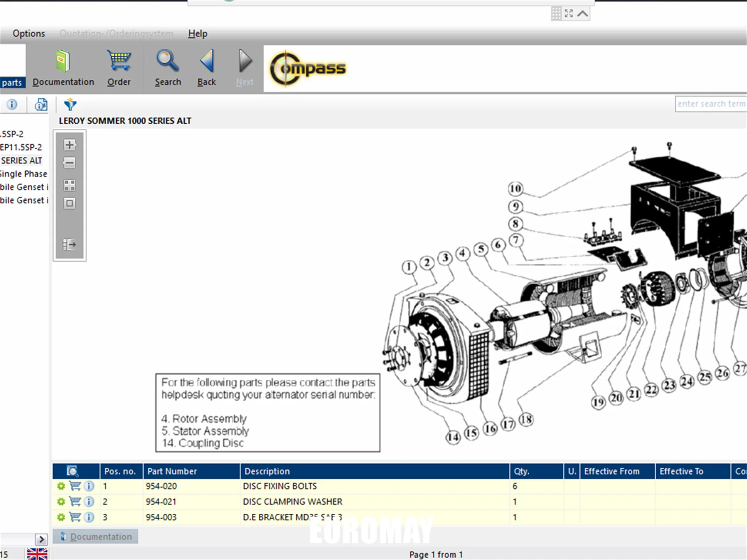Sort by Qty. column header
The width and height of the screenshot is (747, 560).
click(537, 471)
